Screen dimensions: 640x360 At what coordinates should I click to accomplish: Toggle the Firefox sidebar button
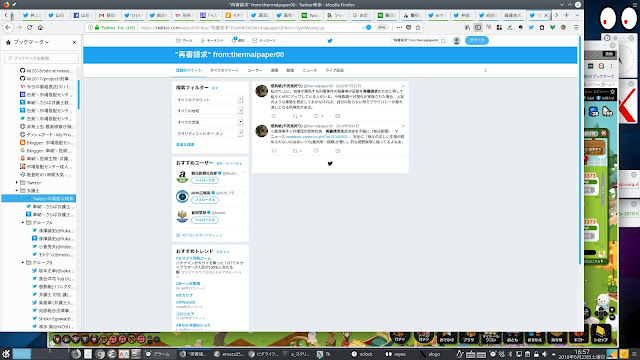[x=478, y=27]
